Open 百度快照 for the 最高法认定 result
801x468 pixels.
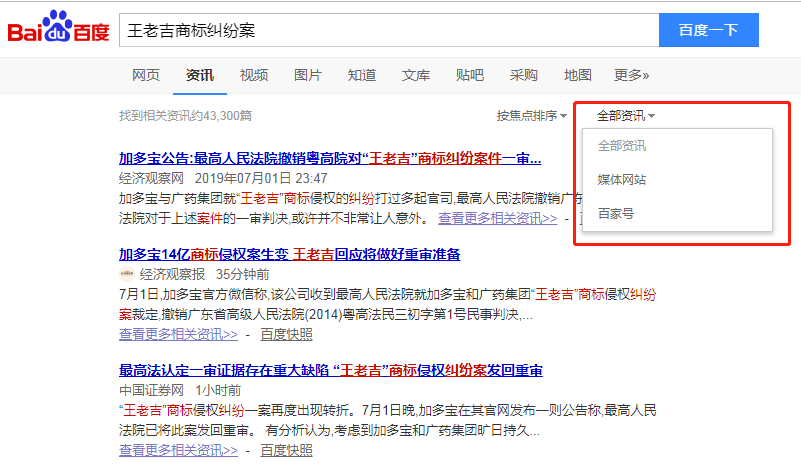point(286,450)
